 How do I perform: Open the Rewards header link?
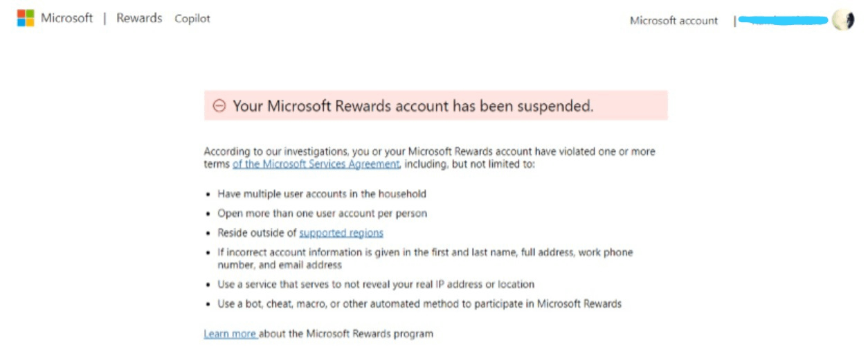point(139,18)
